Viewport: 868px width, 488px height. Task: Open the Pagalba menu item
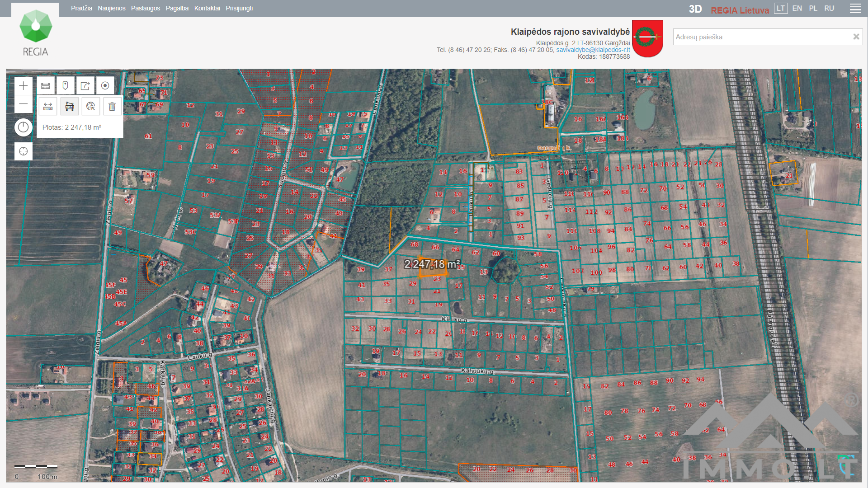point(177,8)
